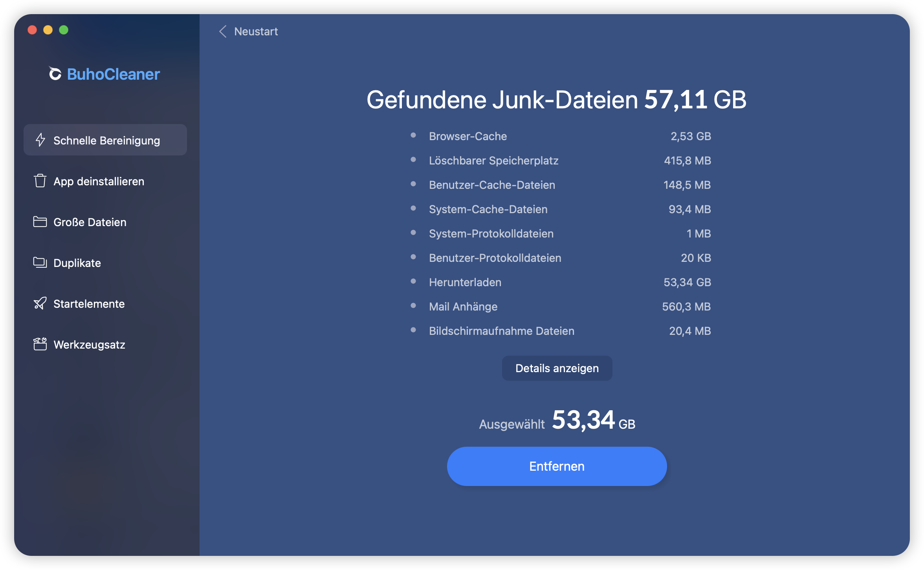Select System-Protokolldateien entry
Viewport: 924px width, 570px height.
pos(560,234)
